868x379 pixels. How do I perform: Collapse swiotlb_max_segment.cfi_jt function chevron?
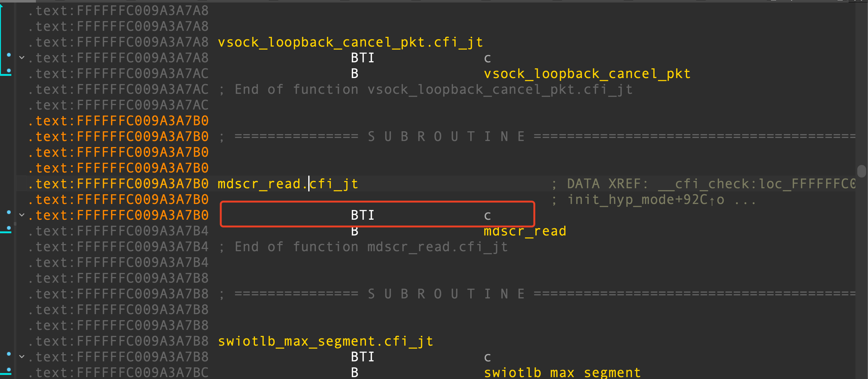(22, 356)
